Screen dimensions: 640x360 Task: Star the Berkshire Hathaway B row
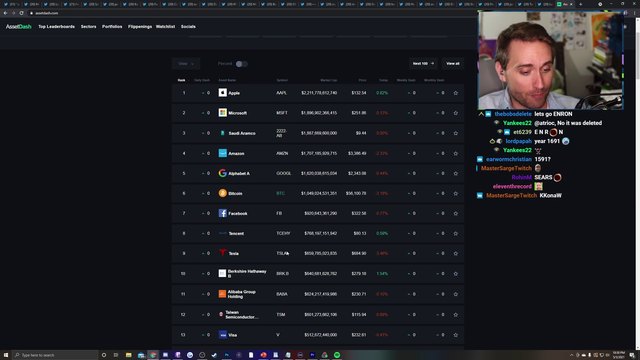coord(456,274)
